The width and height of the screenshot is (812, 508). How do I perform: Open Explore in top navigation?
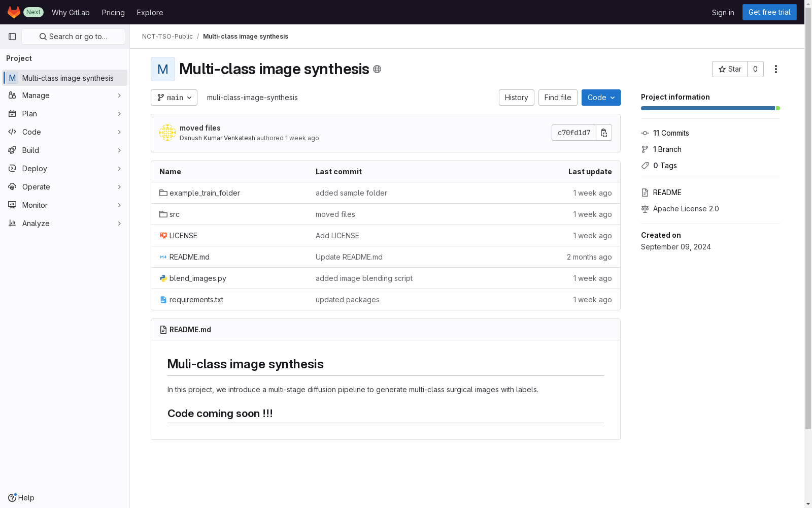(150, 13)
